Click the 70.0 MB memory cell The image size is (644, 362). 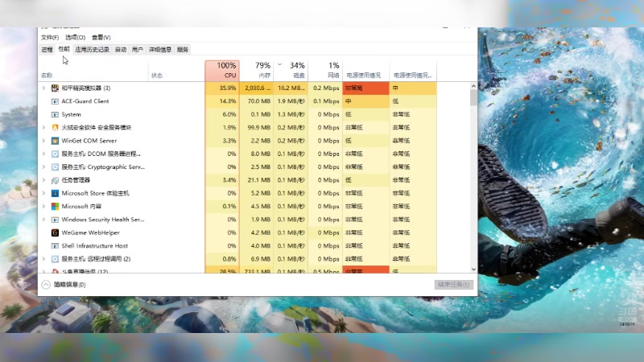pos(256,101)
